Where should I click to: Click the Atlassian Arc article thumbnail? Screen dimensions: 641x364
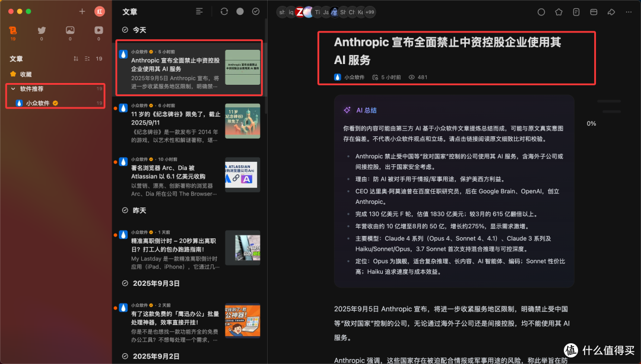242,175
